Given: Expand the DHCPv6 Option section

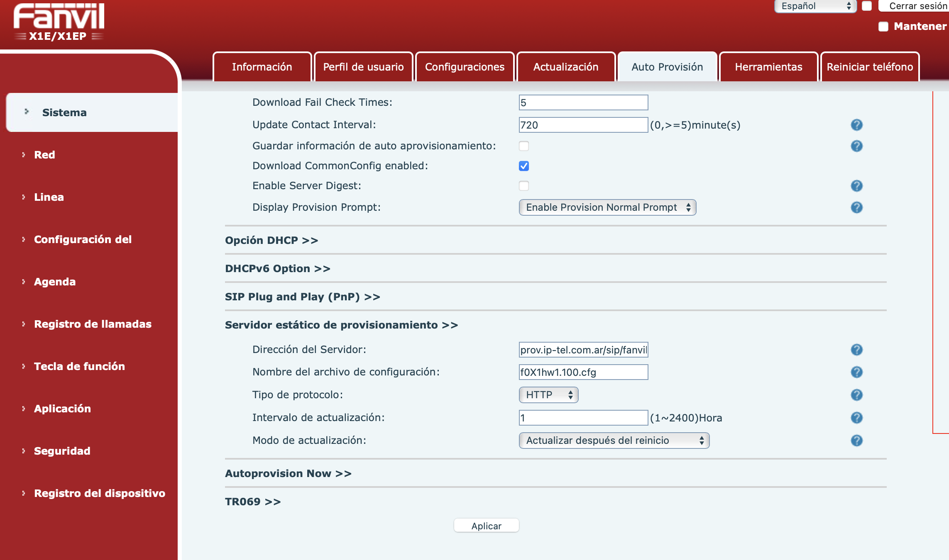Looking at the screenshot, I should coord(278,269).
